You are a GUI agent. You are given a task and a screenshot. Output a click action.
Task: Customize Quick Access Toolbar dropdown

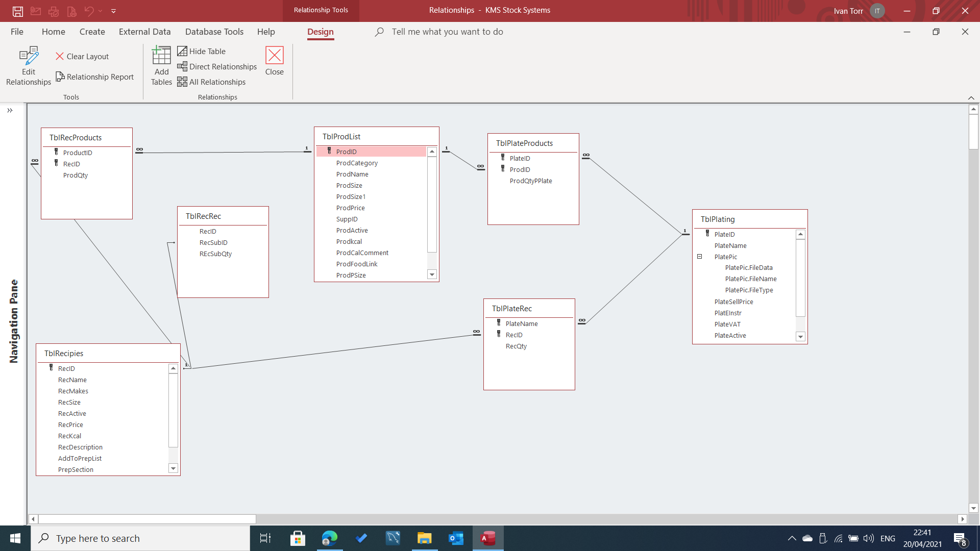[x=113, y=11]
